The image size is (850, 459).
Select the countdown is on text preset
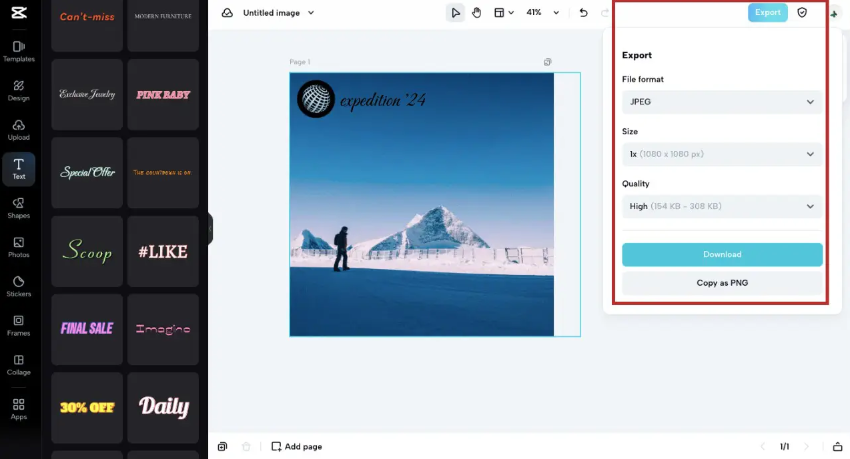coord(163,172)
